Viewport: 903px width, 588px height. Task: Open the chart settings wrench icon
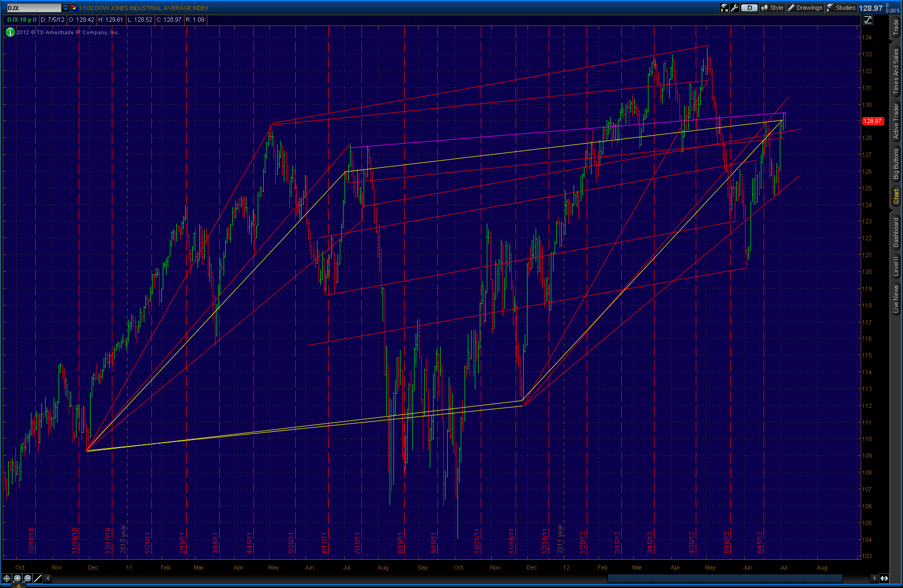pyautogui.click(x=735, y=8)
